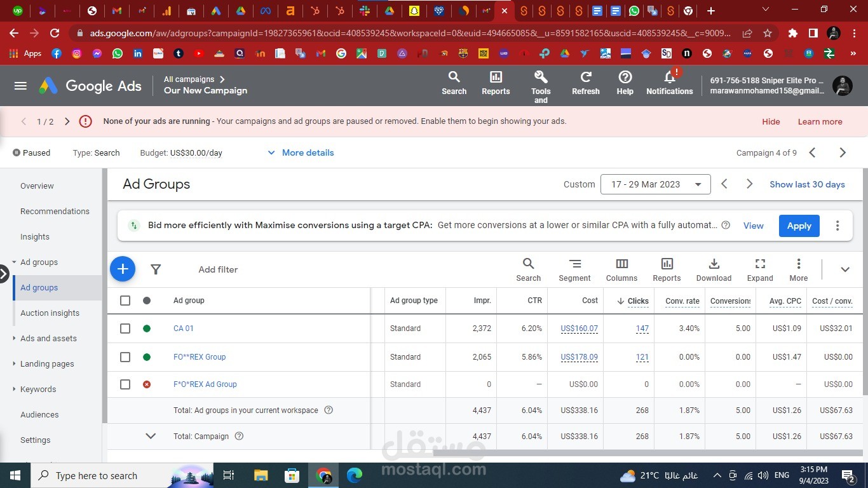Toggle status dot of FO**REX Group
Screen dimensions: 868x488
pyautogui.click(x=147, y=357)
